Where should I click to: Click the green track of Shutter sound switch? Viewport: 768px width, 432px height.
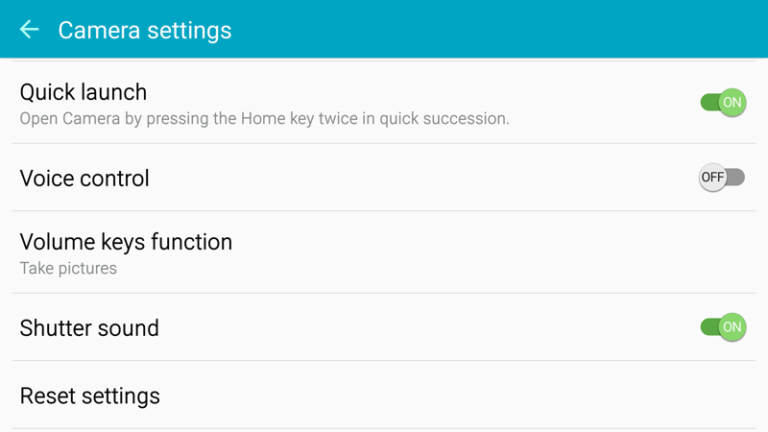coord(707,327)
